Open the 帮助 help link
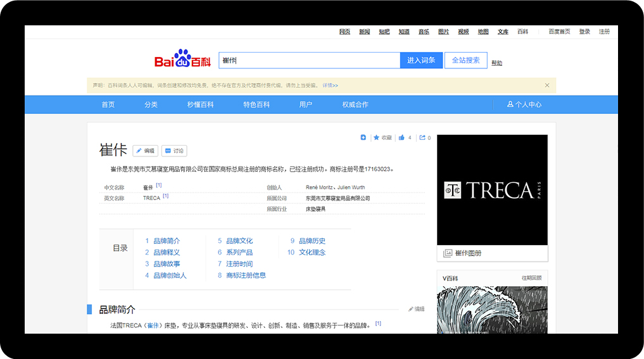The image size is (644, 359). click(x=496, y=63)
